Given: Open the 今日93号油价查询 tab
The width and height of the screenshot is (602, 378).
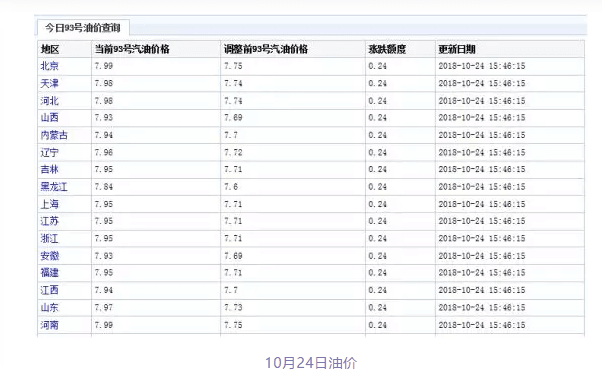Looking at the screenshot, I should [x=83, y=28].
